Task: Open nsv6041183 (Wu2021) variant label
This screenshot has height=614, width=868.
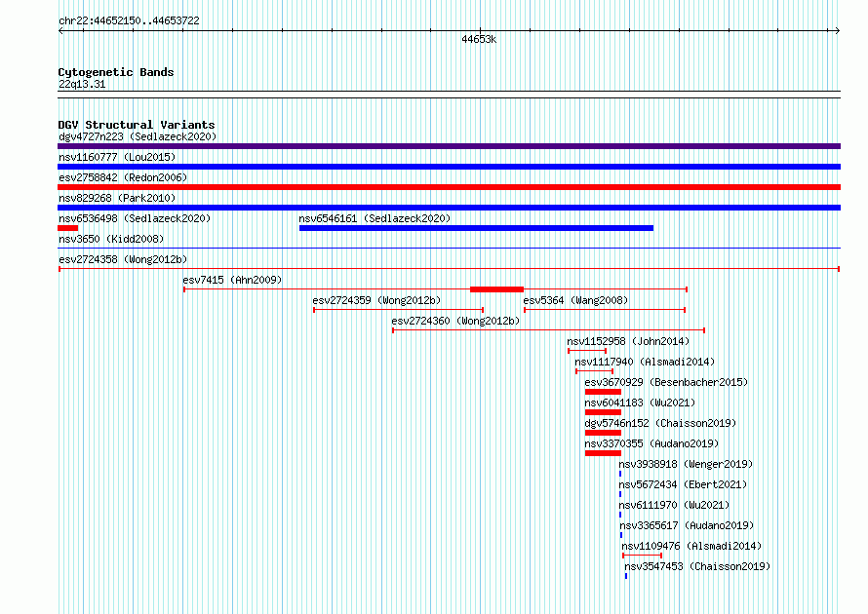Action: pos(640,403)
